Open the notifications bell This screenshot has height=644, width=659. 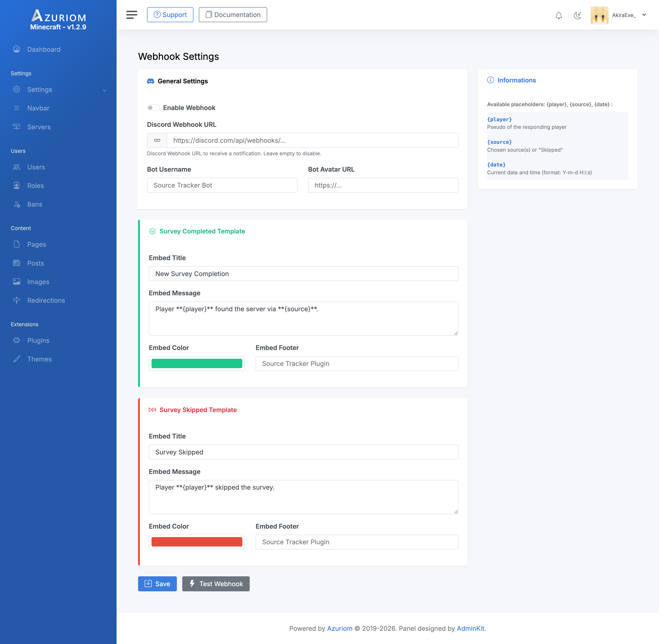pyautogui.click(x=559, y=15)
